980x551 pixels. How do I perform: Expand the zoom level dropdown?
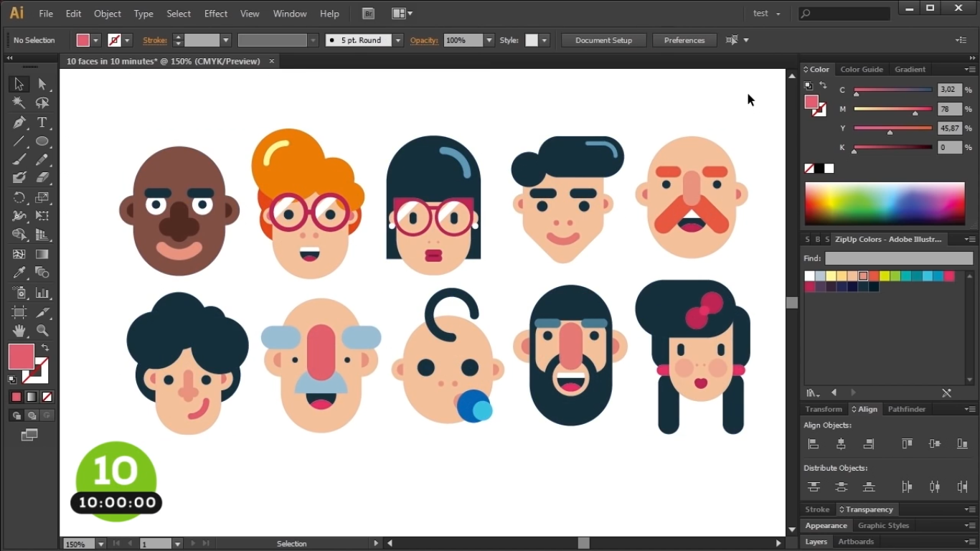[100, 544]
